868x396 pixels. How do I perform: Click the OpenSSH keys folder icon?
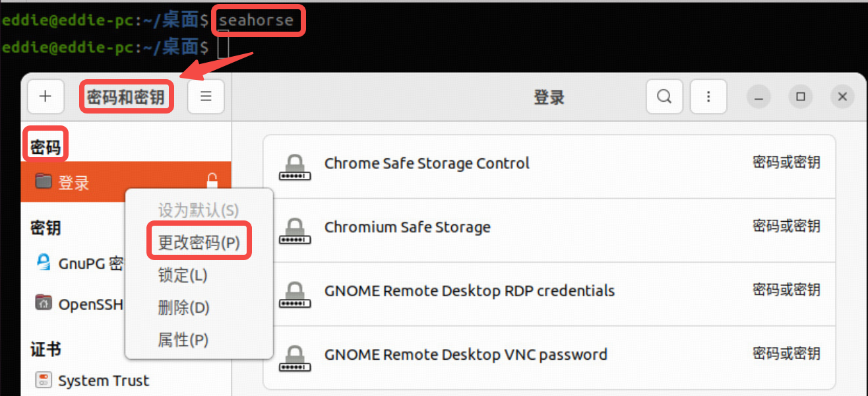[x=44, y=303]
